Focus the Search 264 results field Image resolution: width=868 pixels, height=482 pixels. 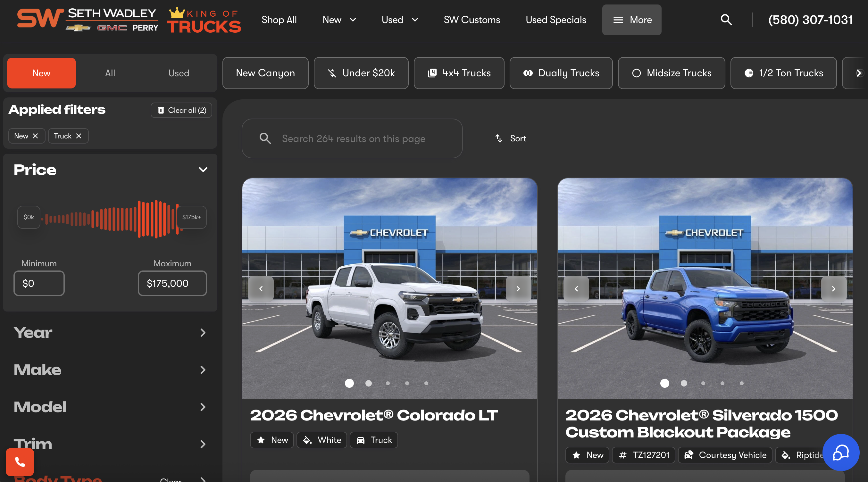(352, 138)
